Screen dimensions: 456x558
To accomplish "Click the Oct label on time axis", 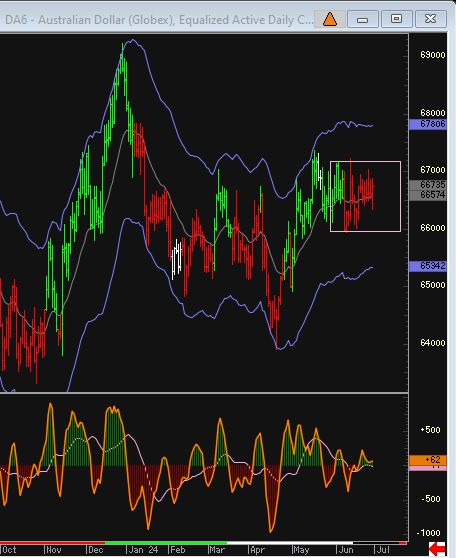I will tap(9, 550).
